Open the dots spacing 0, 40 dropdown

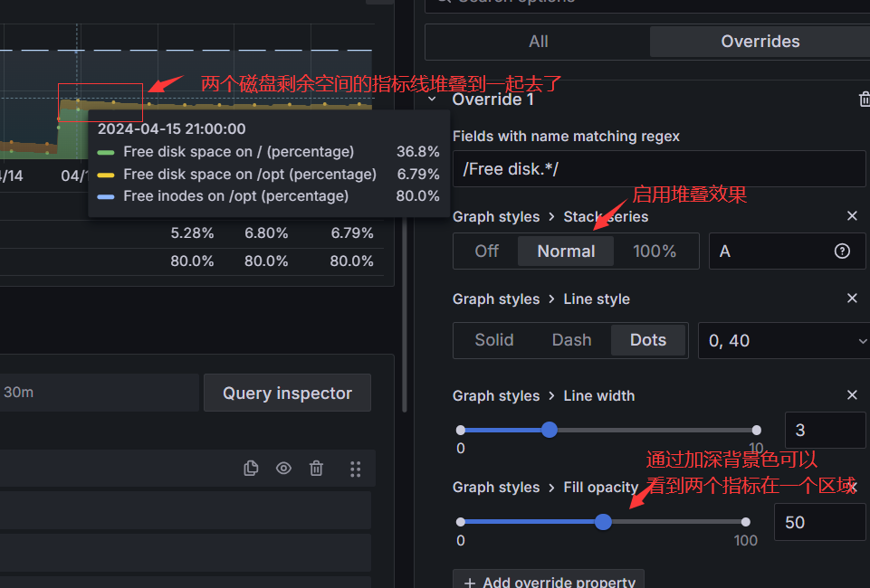(782, 341)
